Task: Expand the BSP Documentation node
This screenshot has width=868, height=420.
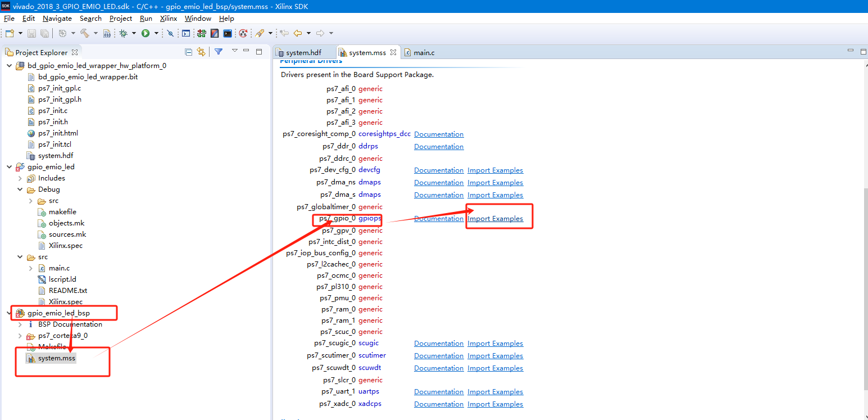Action: [20, 324]
